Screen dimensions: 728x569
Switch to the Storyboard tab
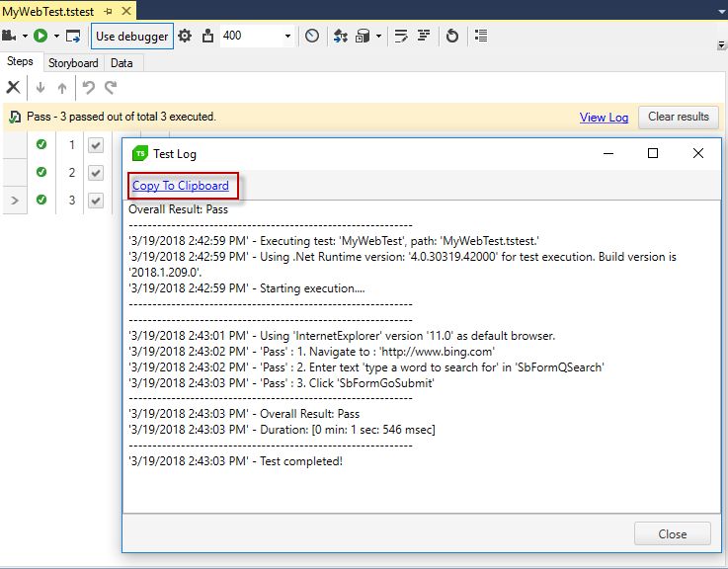pyautogui.click(x=73, y=63)
